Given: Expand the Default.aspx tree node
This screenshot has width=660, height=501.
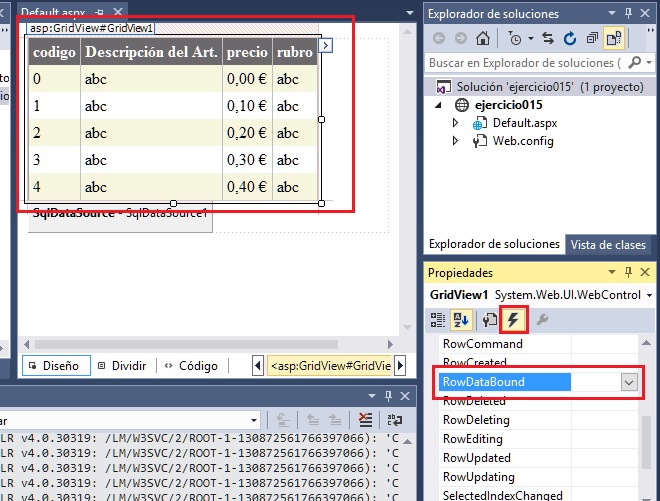Looking at the screenshot, I should [x=455, y=123].
